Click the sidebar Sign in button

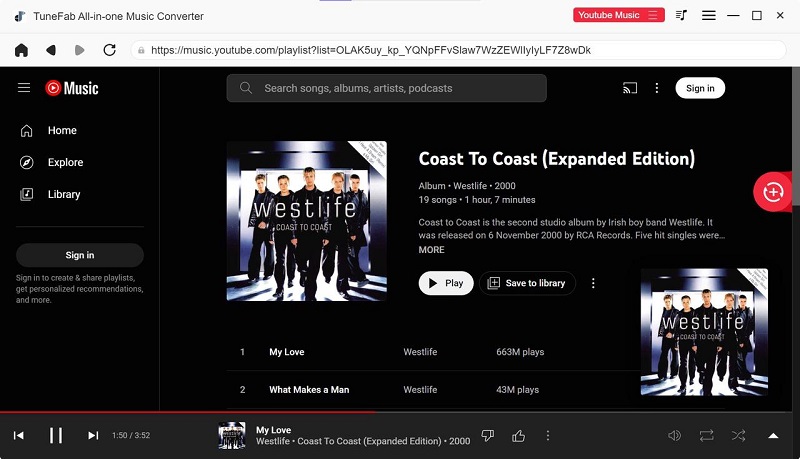(80, 255)
